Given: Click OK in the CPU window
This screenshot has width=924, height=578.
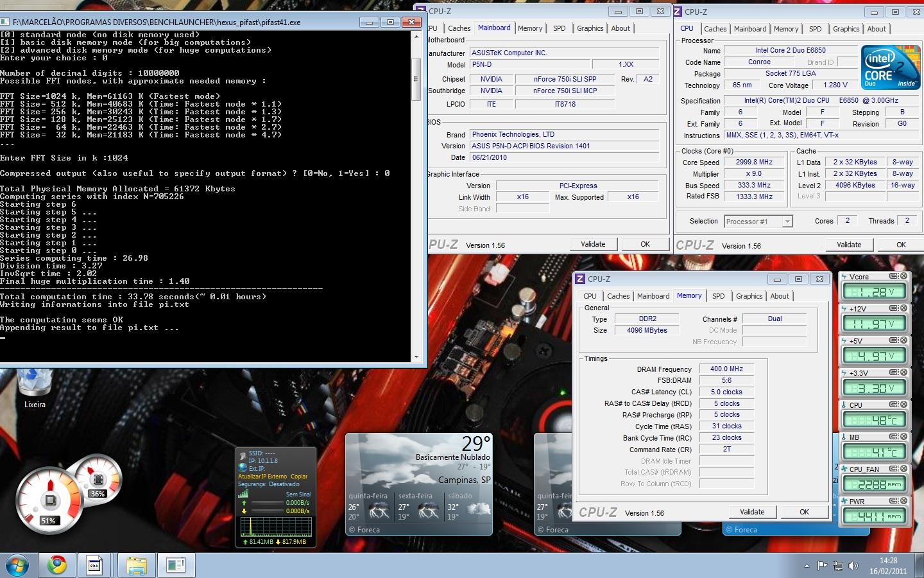Looking at the screenshot, I should click(x=901, y=245).
